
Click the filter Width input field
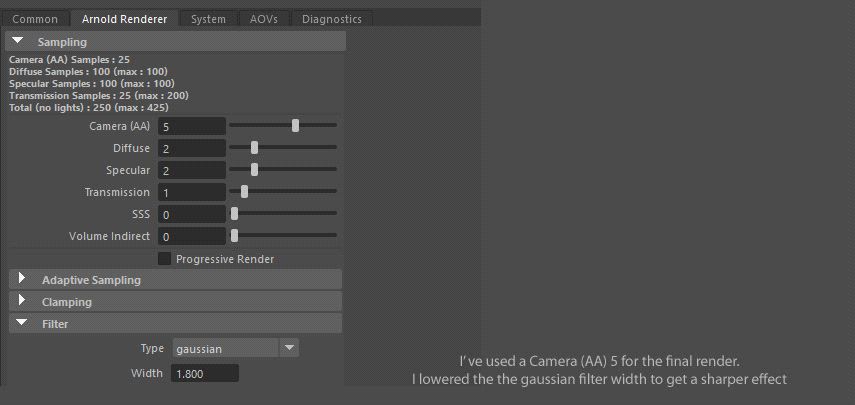point(205,373)
